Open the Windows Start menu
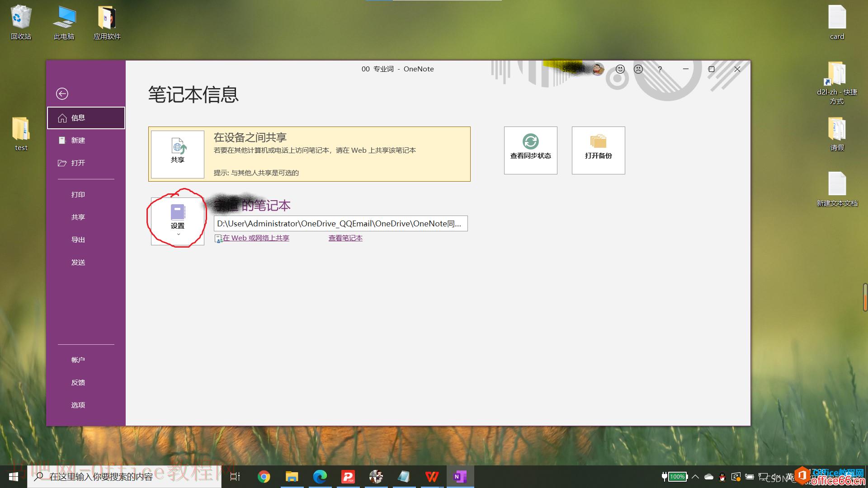868x488 pixels. 14,477
